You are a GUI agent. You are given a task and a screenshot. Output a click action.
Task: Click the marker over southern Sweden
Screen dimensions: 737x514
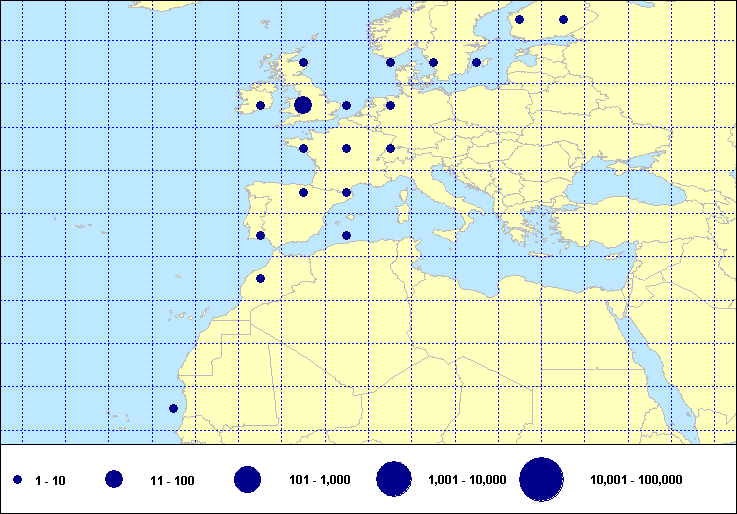[x=433, y=62]
